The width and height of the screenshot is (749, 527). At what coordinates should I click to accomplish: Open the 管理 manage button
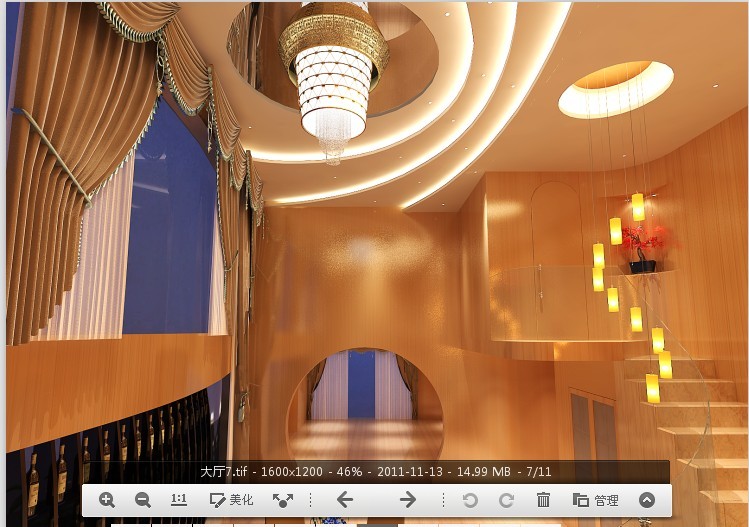pos(596,500)
